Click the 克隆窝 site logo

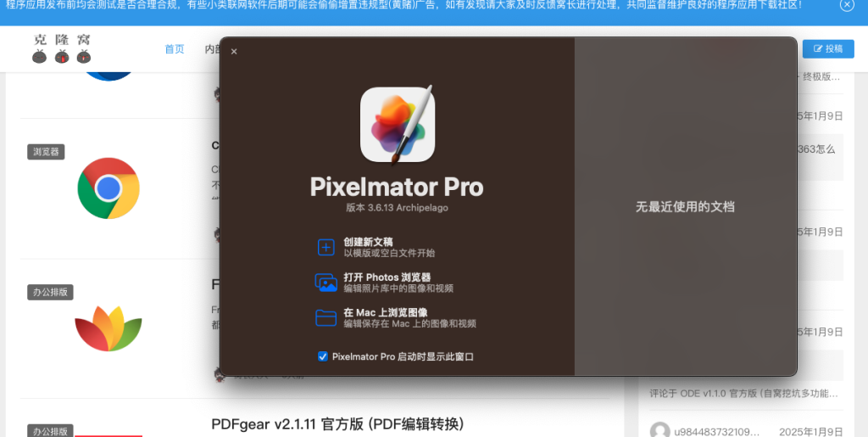coord(61,48)
